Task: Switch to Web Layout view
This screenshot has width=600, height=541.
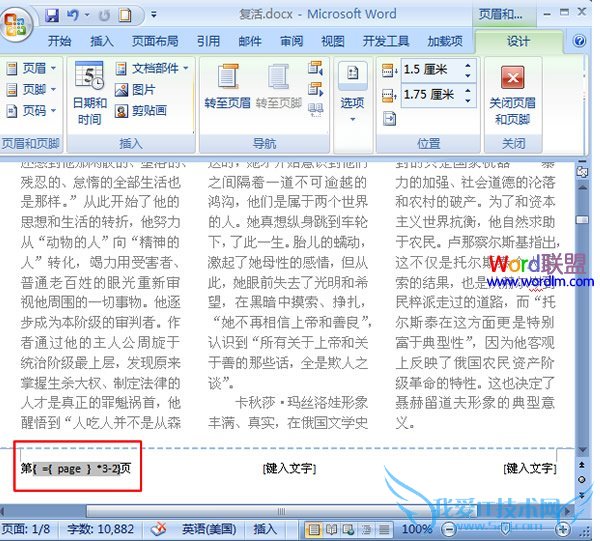Action: 349,530
